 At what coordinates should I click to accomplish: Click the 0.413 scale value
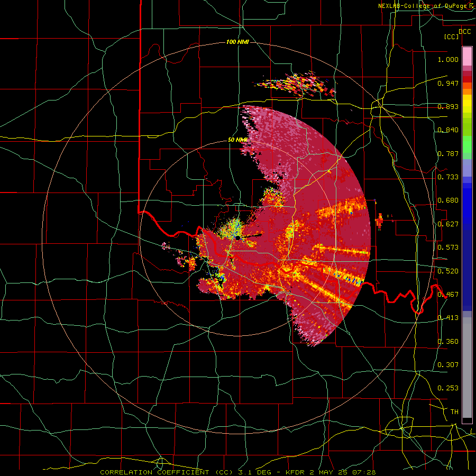pos(448,318)
